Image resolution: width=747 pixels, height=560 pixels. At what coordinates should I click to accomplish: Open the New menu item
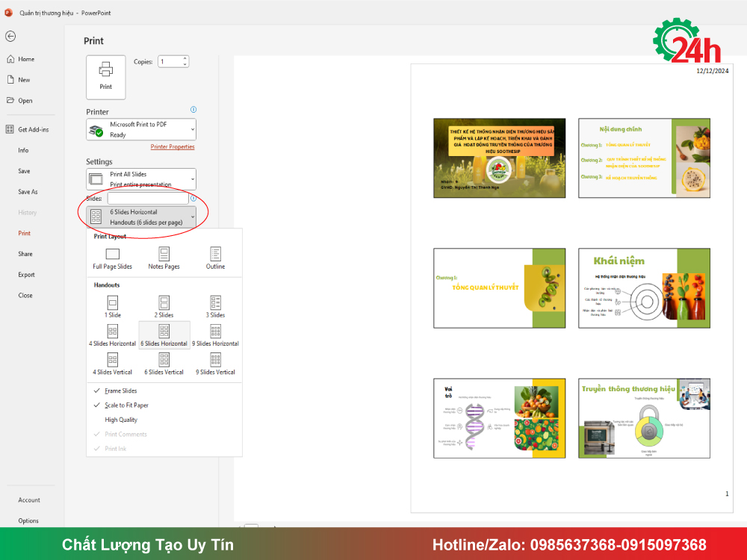coord(19,80)
